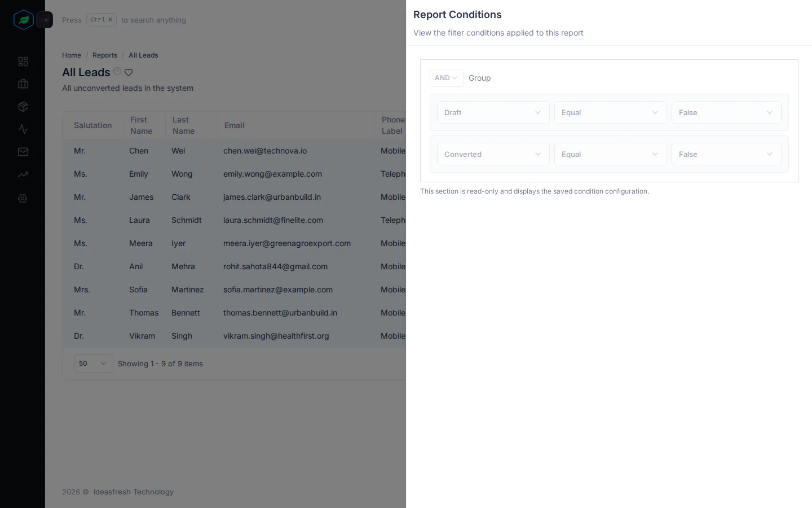Screen dimensions: 812x508
Task: Click email vikram.singh@healthfirst.org
Action: pos(276,336)
